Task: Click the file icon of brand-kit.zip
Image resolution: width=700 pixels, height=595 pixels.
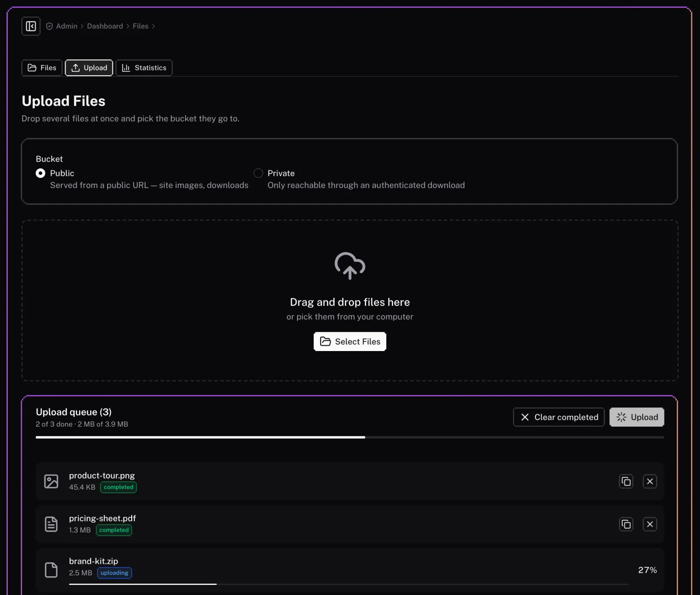Action: click(51, 570)
